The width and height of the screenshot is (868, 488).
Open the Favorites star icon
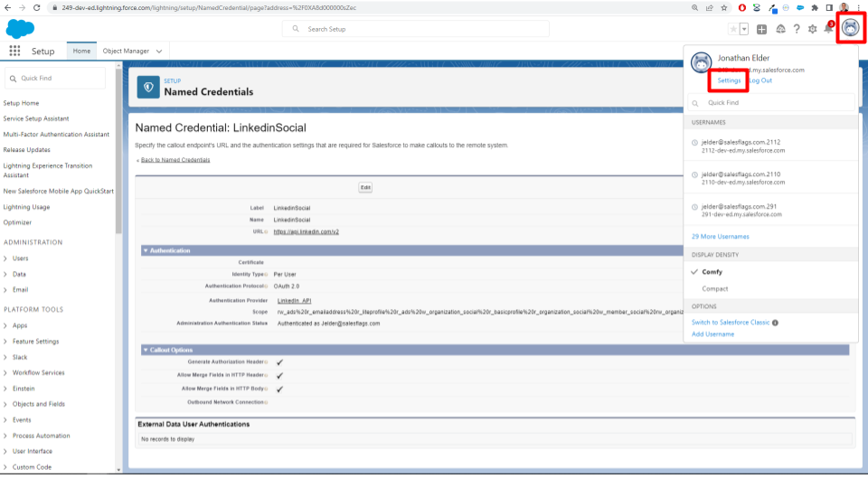(733, 29)
